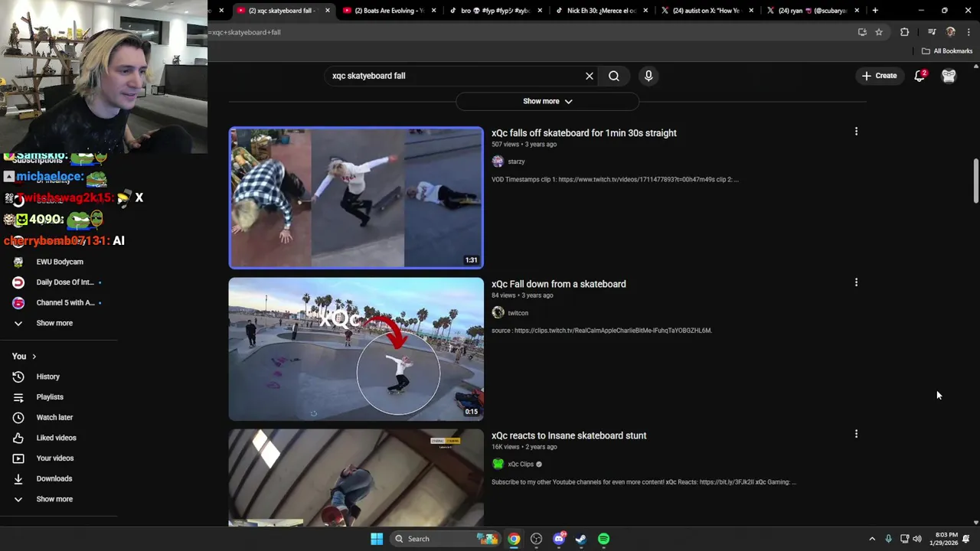Close the xqc skatyeboard fall tab
The width and height of the screenshot is (980, 551).
coord(328,11)
